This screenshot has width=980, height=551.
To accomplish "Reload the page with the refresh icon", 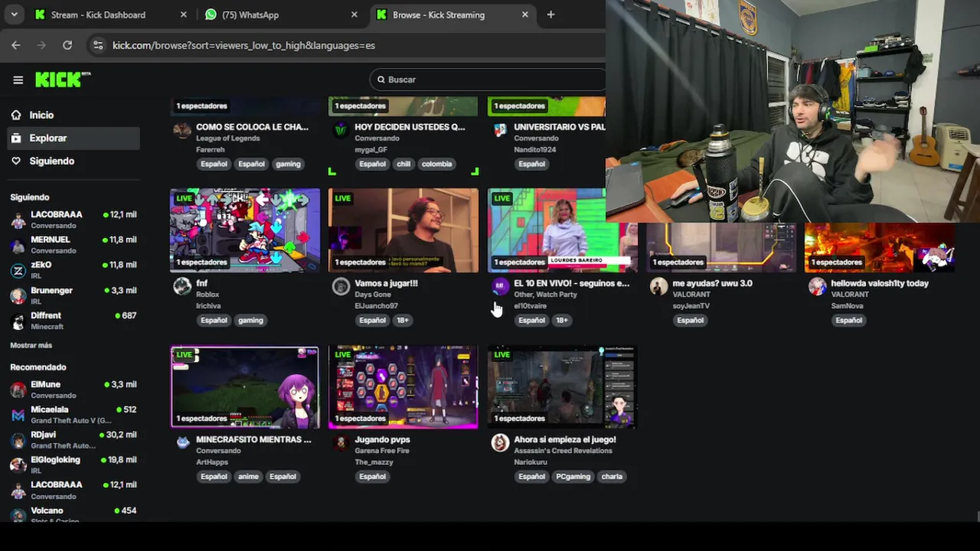I will [x=67, y=45].
